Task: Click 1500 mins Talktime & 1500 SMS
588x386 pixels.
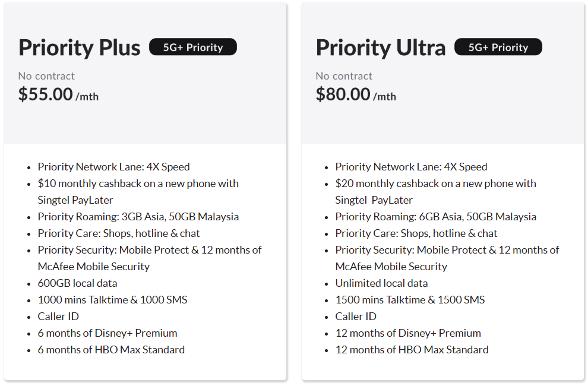Action: pyautogui.click(x=410, y=300)
